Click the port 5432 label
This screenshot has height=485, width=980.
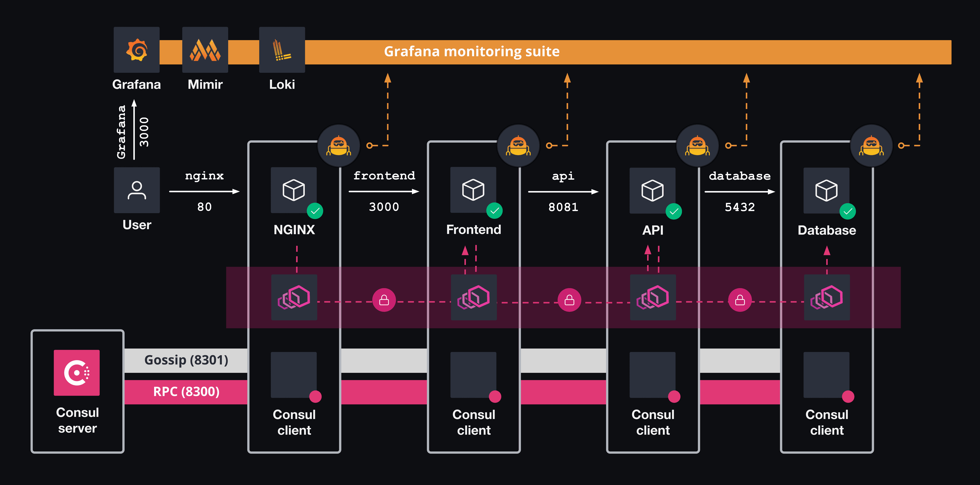tap(740, 207)
